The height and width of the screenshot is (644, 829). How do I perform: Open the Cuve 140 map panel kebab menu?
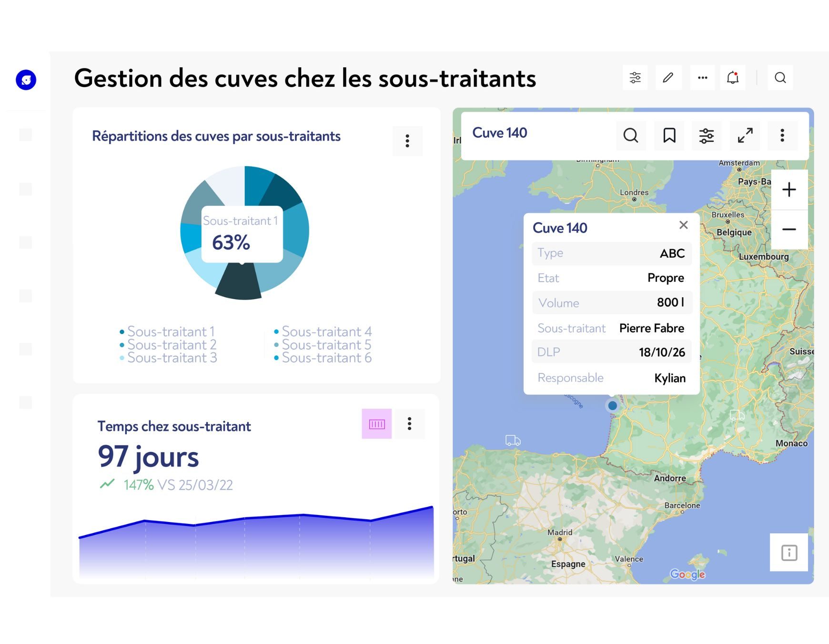coord(782,136)
